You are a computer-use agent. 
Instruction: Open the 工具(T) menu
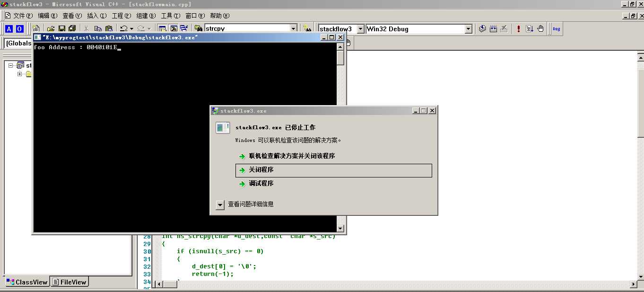tap(170, 16)
